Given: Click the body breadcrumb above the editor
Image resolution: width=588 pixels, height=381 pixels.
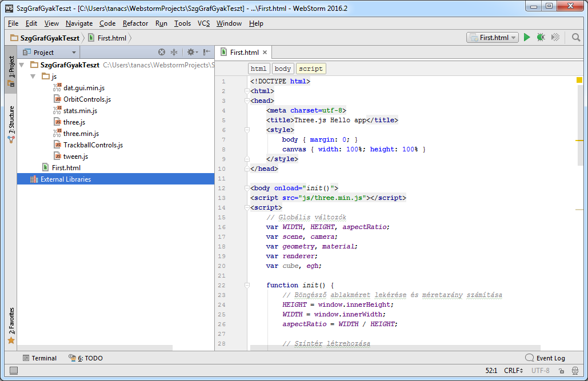Looking at the screenshot, I should (x=283, y=69).
